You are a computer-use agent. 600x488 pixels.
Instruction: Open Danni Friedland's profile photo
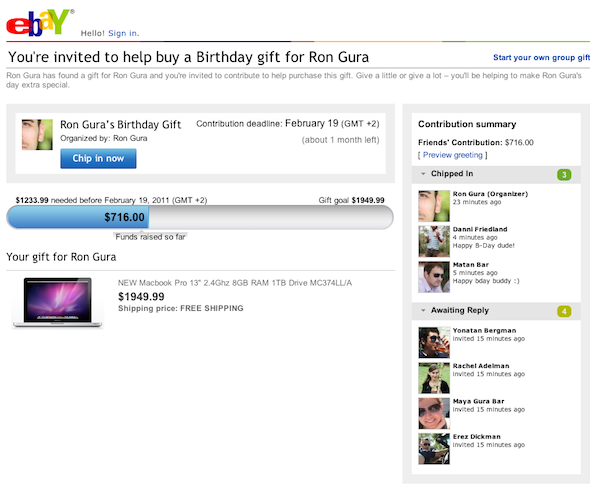tap(434, 241)
